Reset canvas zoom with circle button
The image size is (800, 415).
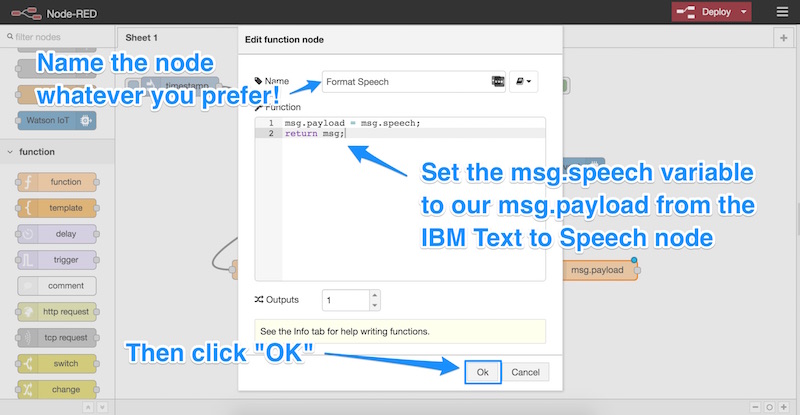tap(769, 407)
